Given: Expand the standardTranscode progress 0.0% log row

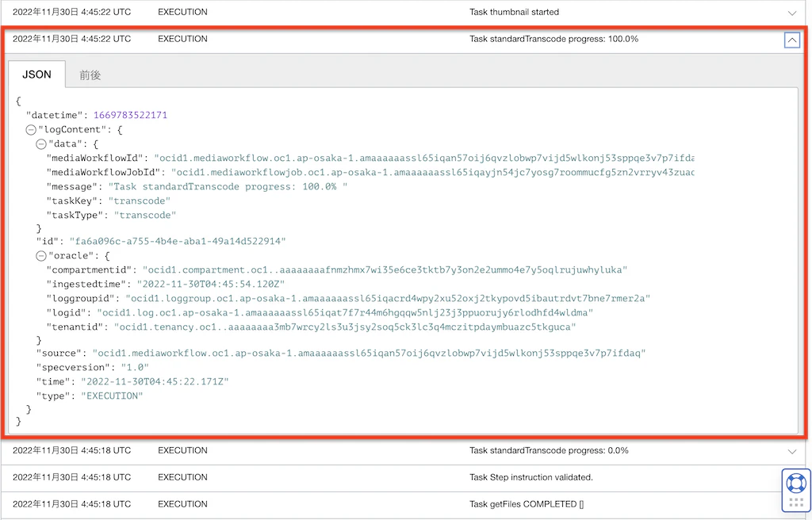Looking at the screenshot, I should pyautogui.click(x=792, y=452).
